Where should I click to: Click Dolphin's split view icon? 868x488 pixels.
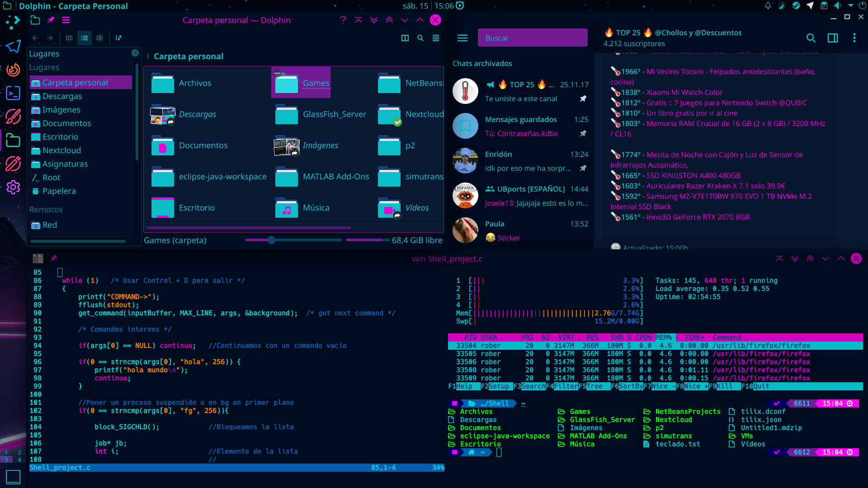(405, 38)
